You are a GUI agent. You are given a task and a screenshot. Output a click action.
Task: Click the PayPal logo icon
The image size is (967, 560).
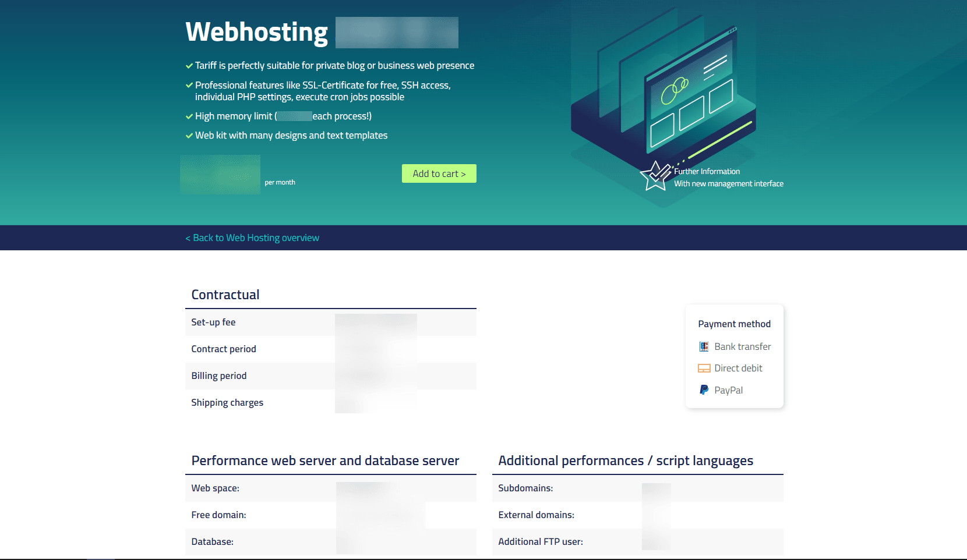[x=704, y=390]
